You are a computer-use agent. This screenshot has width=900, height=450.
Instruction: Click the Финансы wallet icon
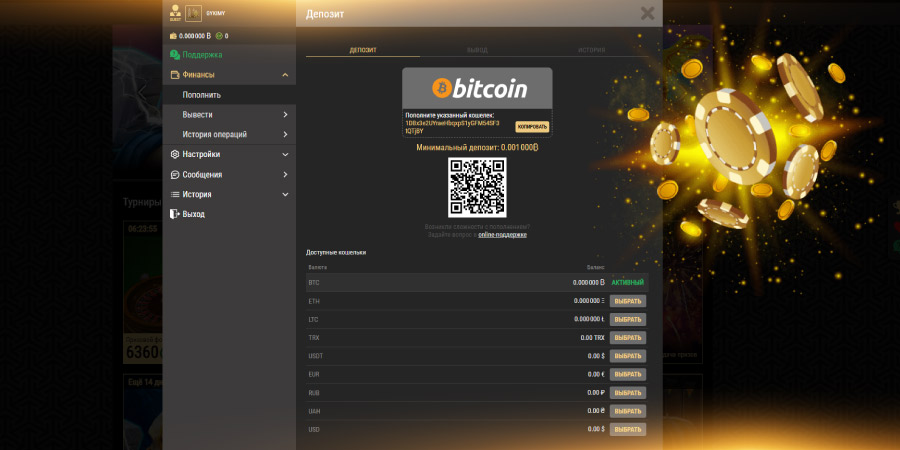pyautogui.click(x=175, y=75)
